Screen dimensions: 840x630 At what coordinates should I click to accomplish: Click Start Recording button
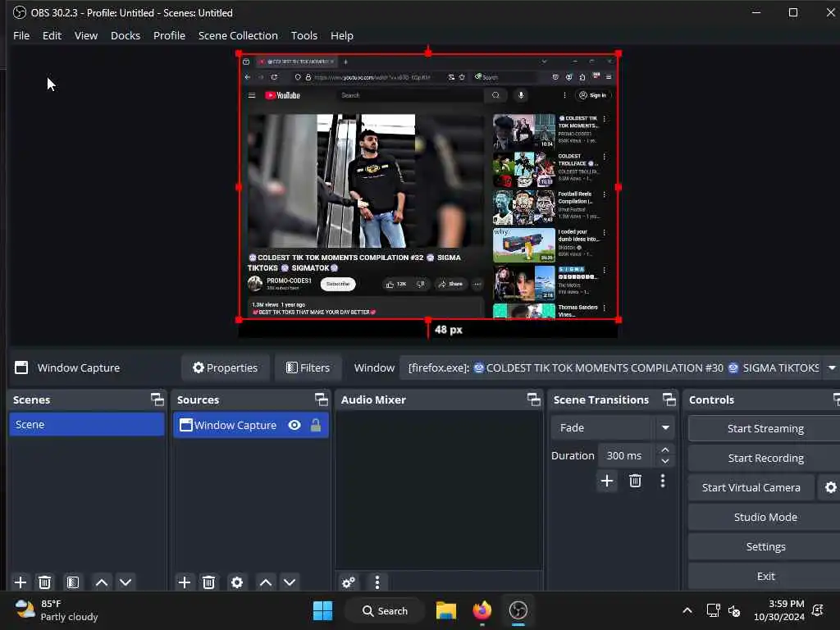765,458
